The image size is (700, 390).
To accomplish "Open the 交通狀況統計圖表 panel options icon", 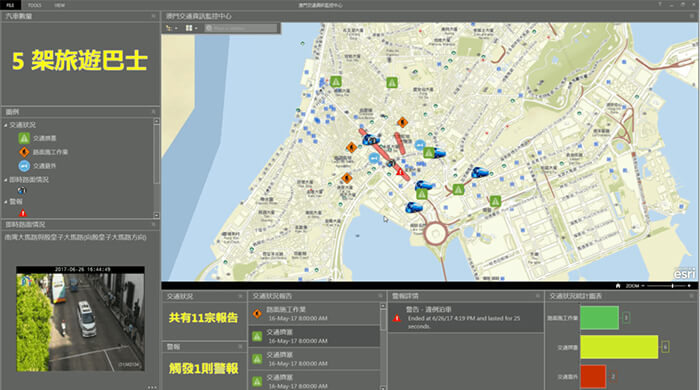I will pos(692,296).
